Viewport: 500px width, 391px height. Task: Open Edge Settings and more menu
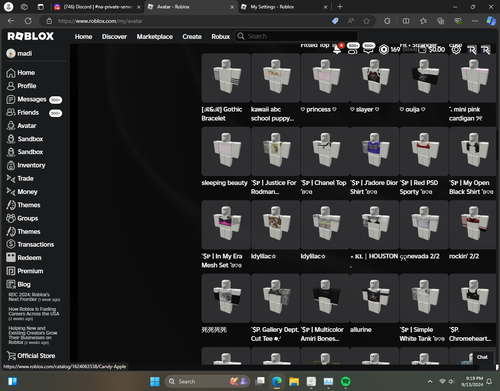[x=475, y=21]
